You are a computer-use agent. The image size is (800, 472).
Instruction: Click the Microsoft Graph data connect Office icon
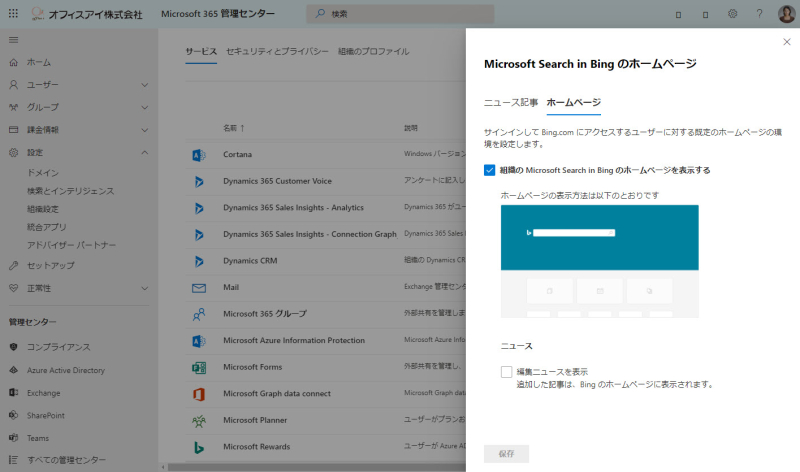(198, 394)
